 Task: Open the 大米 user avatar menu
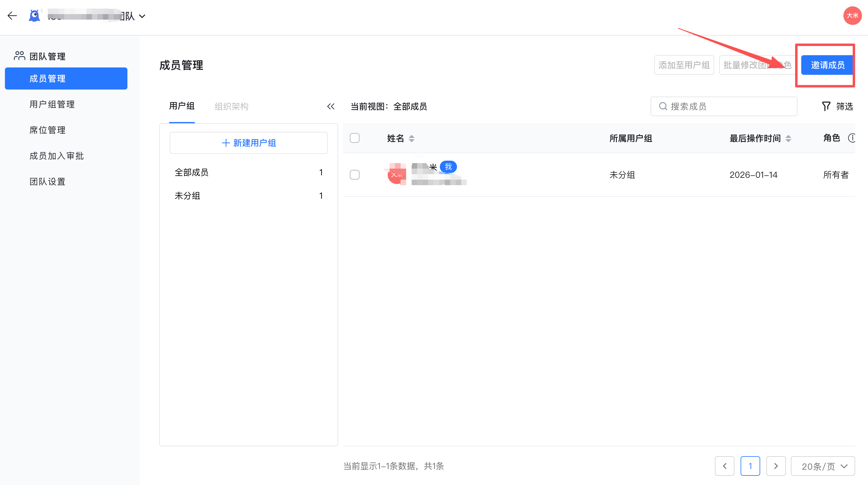pos(852,16)
